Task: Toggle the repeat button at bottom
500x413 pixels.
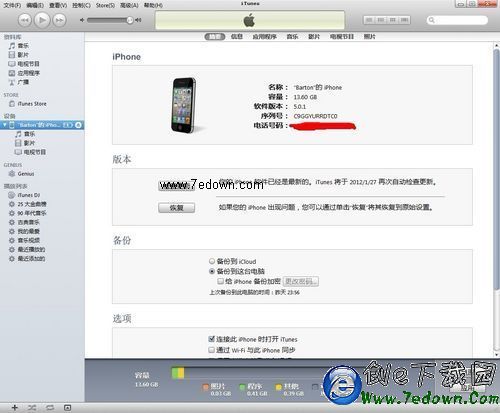Action: (x=50, y=408)
